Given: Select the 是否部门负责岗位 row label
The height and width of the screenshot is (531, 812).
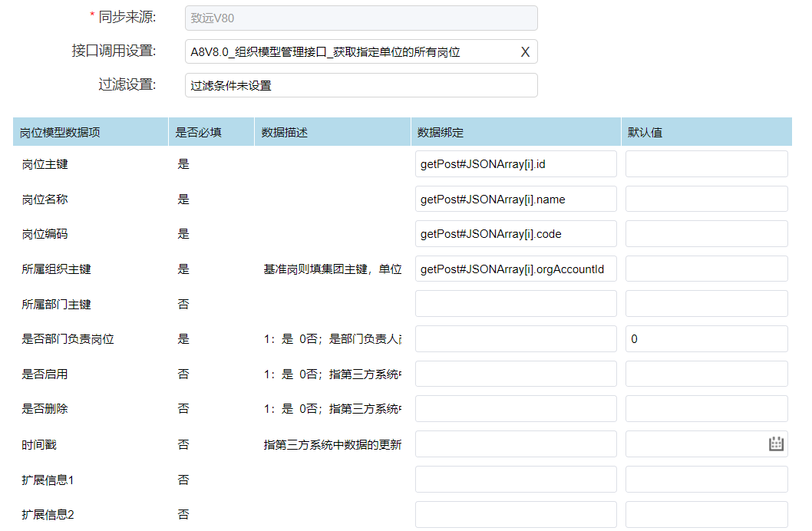Looking at the screenshot, I should click(x=68, y=339).
